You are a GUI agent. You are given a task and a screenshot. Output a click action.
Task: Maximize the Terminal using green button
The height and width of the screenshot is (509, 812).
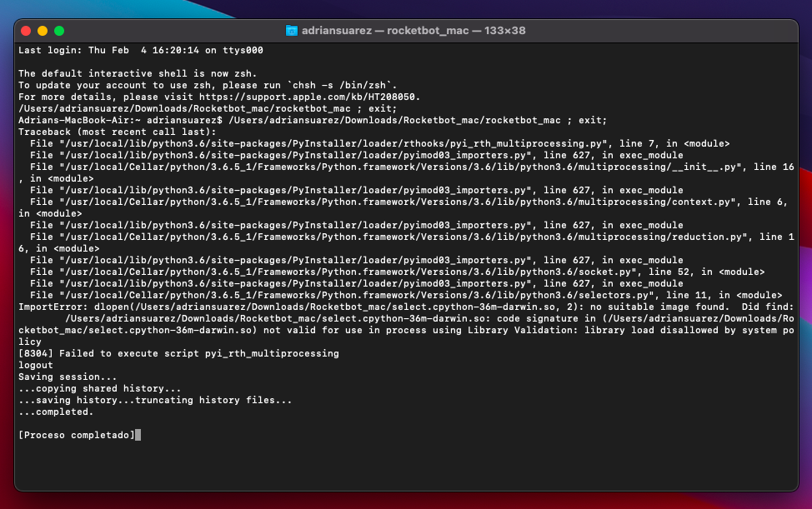pyautogui.click(x=59, y=31)
